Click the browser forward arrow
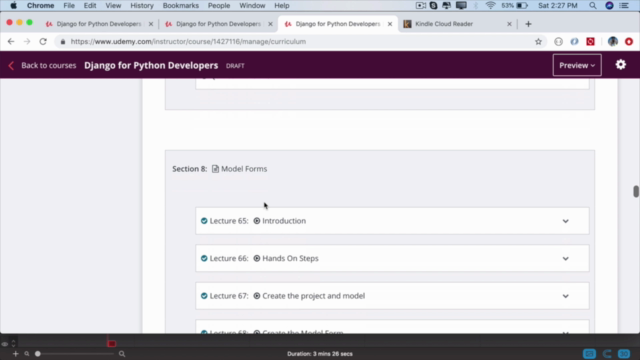 pyautogui.click(x=27, y=42)
